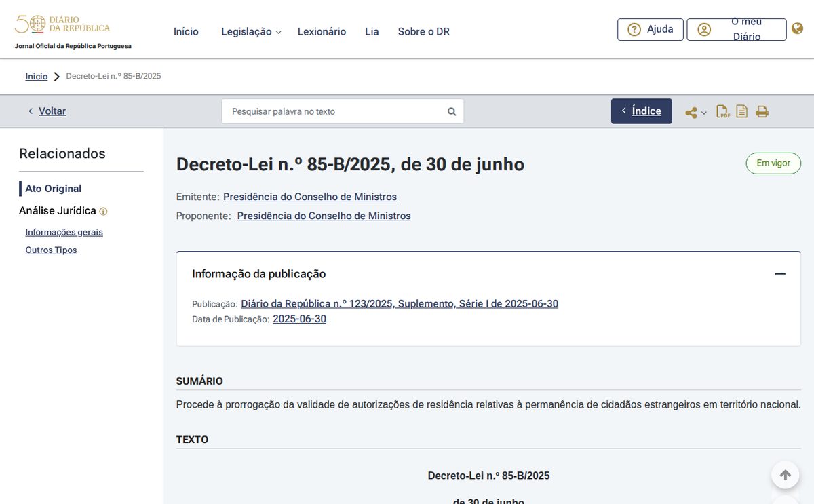Screen dimensions: 814x504
Task: Click Início in the breadcrumb
Action: 37,76
